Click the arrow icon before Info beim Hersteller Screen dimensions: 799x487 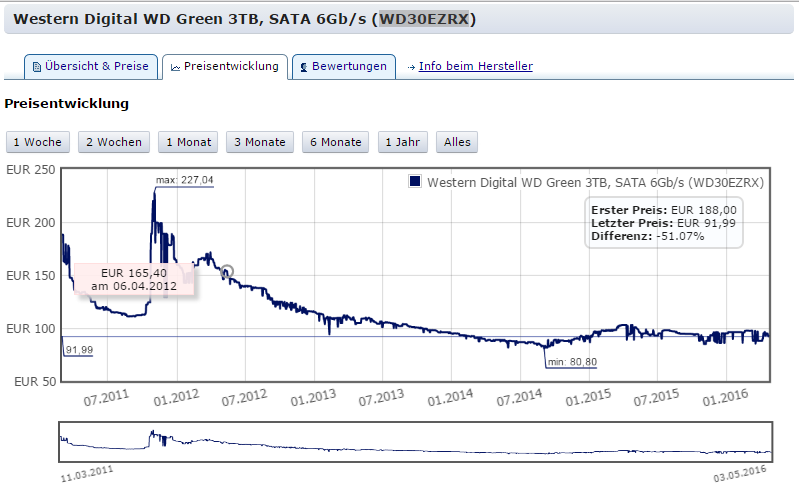click(x=411, y=67)
